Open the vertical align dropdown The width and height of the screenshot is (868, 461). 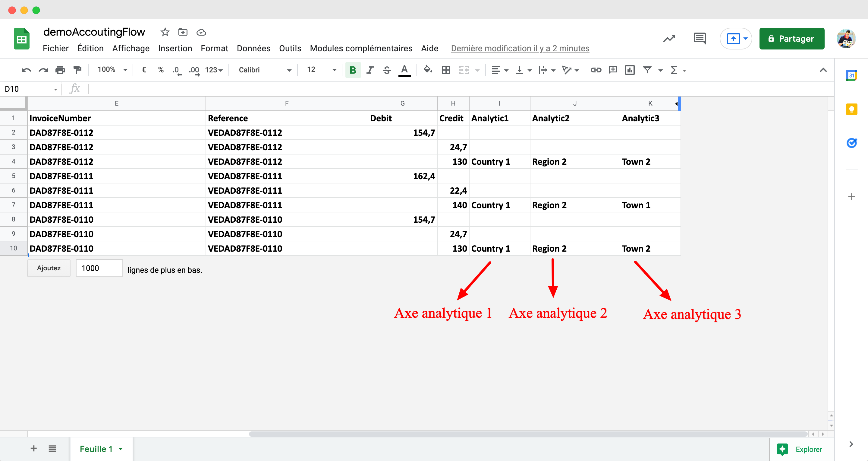[x=524, y=70]
